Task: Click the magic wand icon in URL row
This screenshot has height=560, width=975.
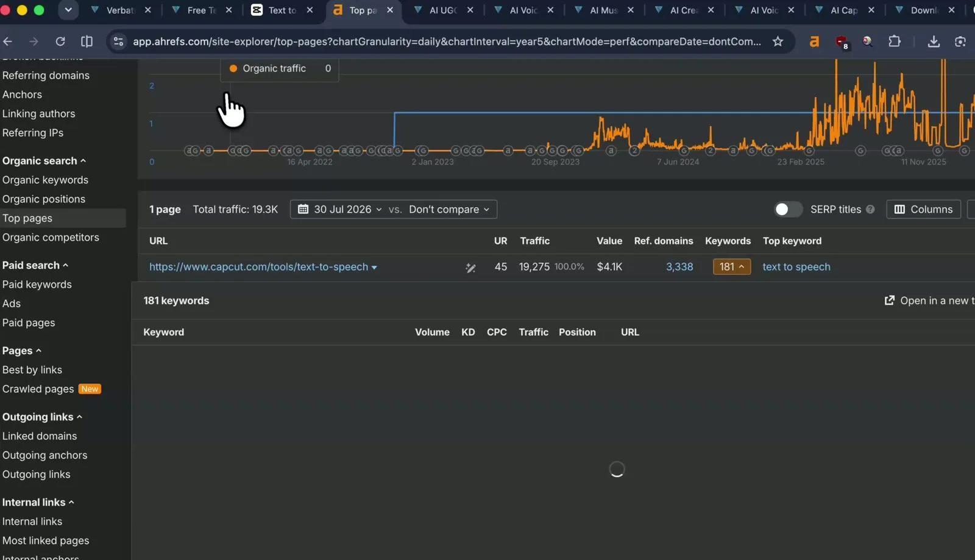Action: (x=470, y=268)
